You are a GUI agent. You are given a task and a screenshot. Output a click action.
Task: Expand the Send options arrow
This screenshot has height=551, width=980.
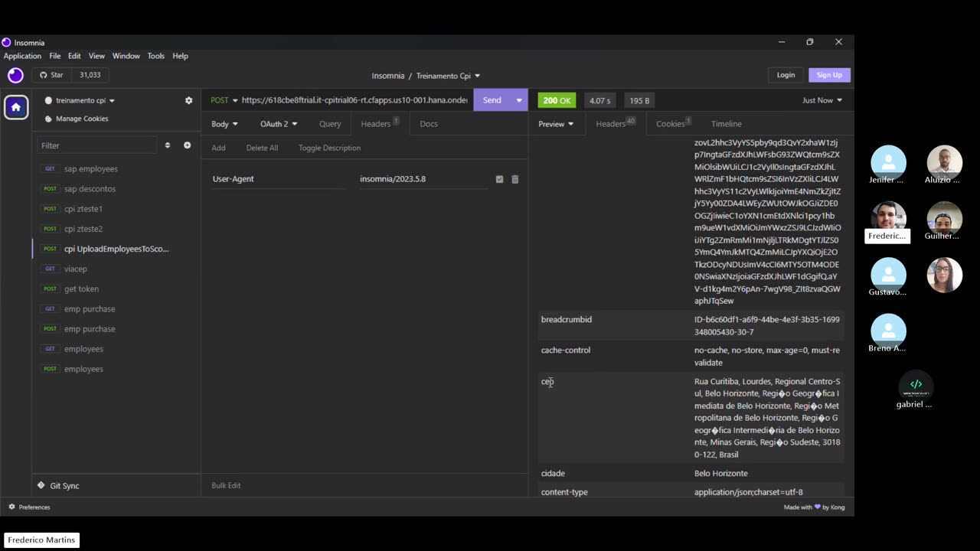pos(519,100)
